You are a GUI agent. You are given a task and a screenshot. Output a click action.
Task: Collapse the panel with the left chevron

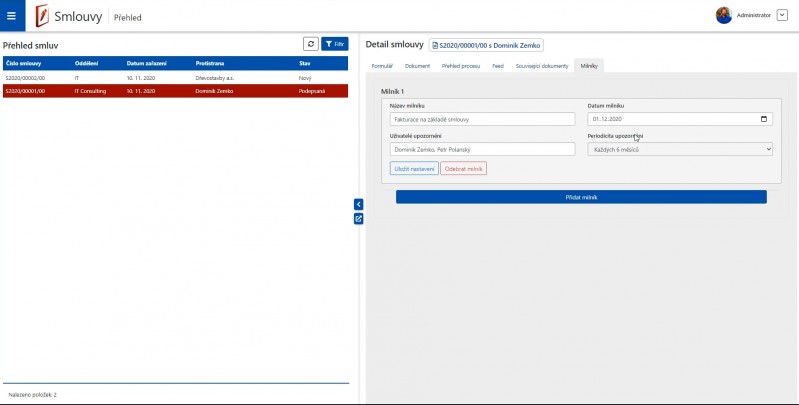[x=358, y=204]
